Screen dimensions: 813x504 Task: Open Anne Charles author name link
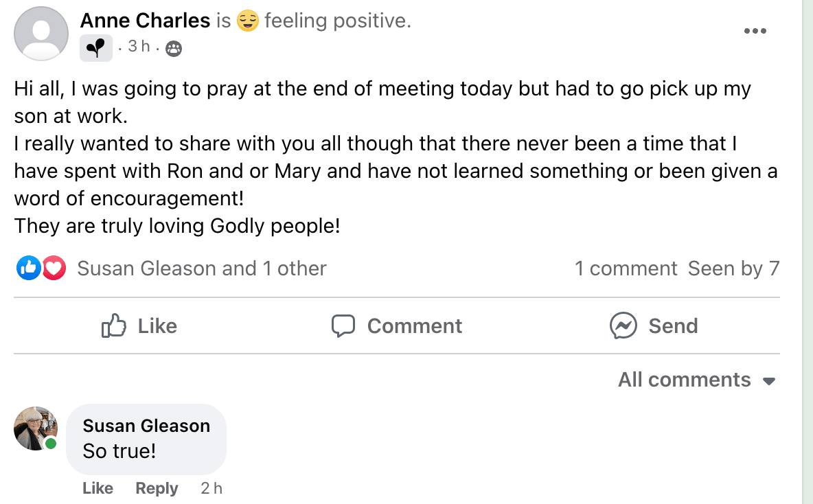tap(145, 21)
